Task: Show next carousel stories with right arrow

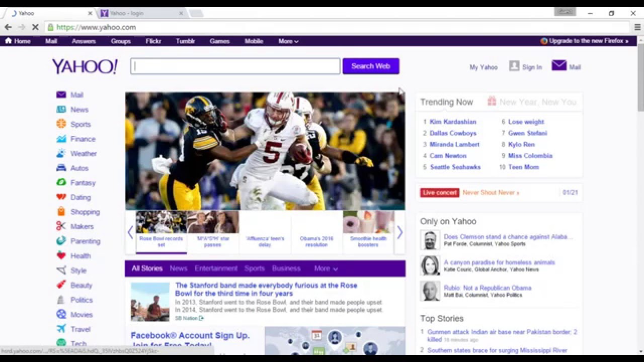Action: [x=399, y=232]
